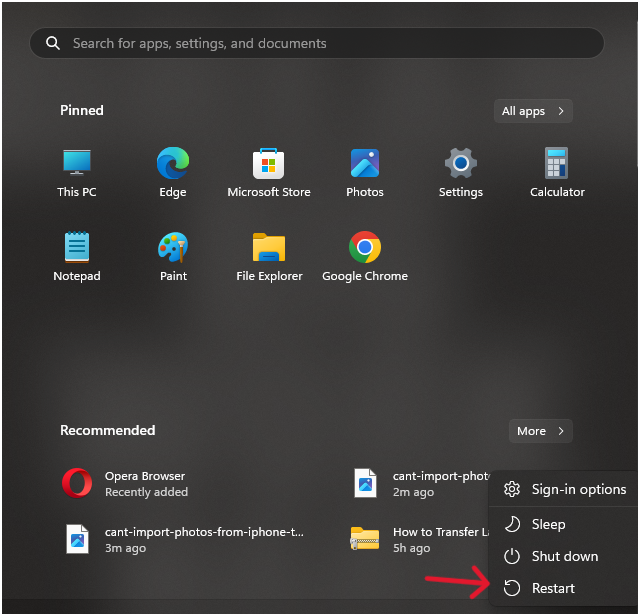Launch the Paint app
The width and height of the screenshot is (640, 616).
point(173,257)
